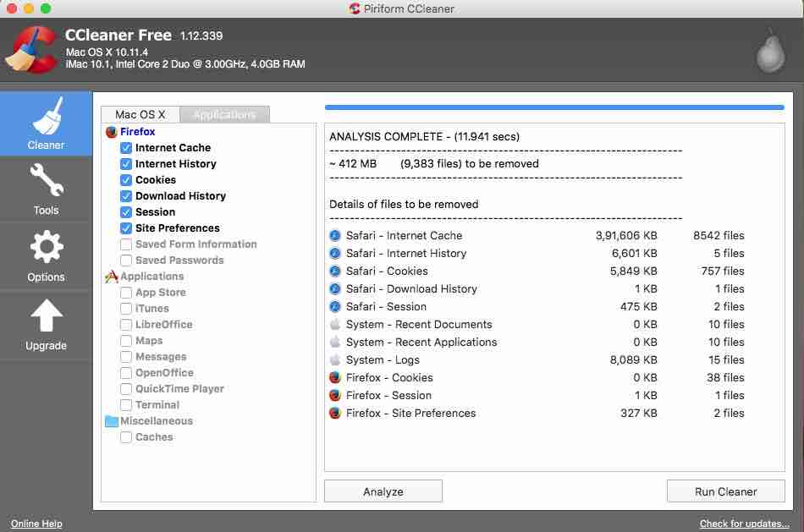
Task: Select the Applications tab
Action: pyautogui.click(x=224, y=114)
